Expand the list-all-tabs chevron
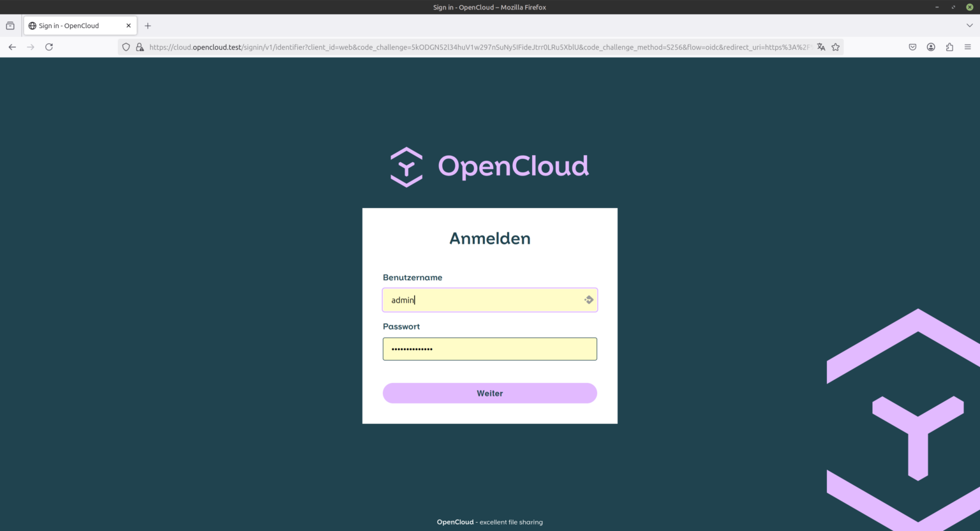The width and height of the screenshot is (980, 531). pyautogui.click(x=969, y=25)
